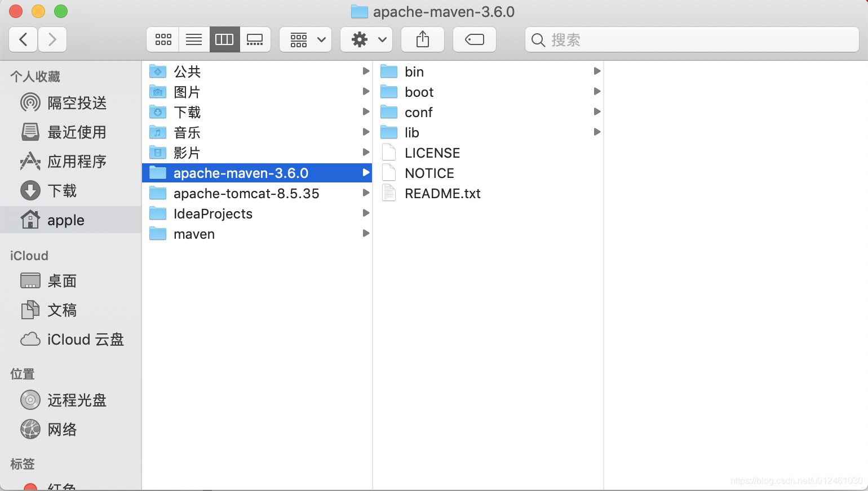Screen dimensions: 868x491
Task: Switch to gallery view
Action: (255, 39)
